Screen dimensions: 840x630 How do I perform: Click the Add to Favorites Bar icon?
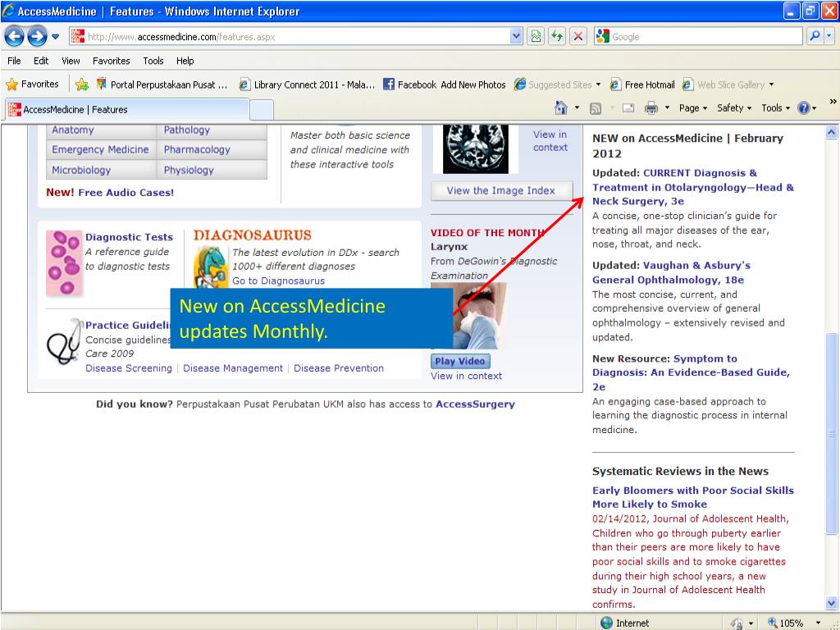82,84
